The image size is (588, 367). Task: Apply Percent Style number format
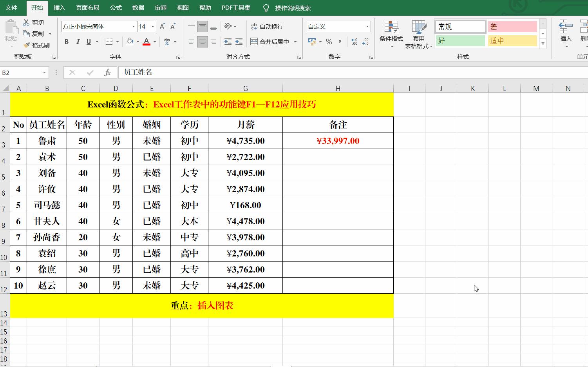pos(329,41)
